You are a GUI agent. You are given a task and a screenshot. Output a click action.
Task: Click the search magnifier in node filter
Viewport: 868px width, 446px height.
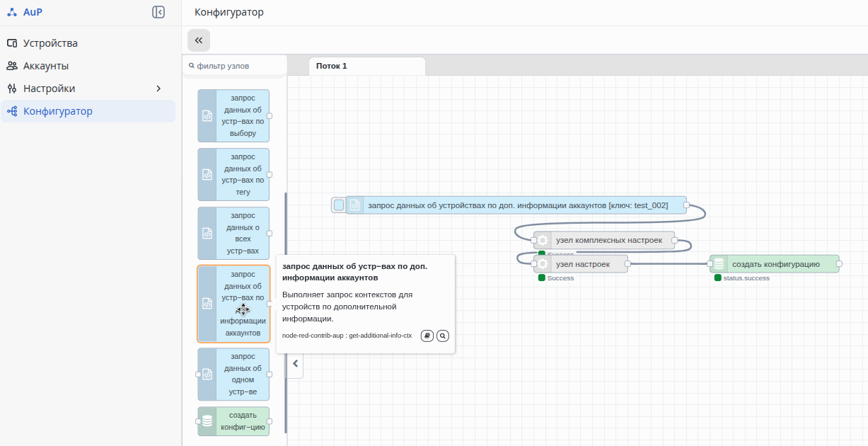click(x=191, y=66)
